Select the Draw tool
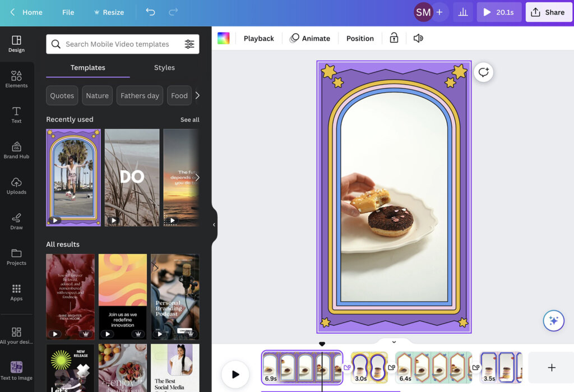This screenshot has height=392, width=574. [16, 221]
